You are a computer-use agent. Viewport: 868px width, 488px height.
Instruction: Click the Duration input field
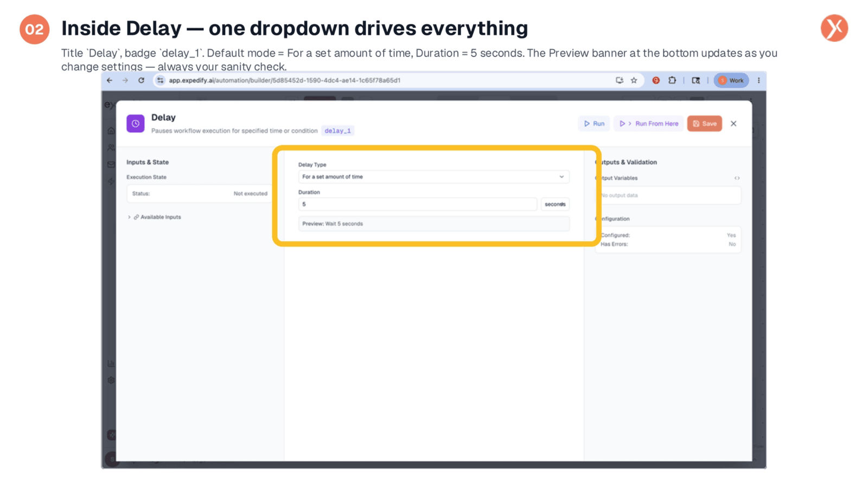click(417, 204)
